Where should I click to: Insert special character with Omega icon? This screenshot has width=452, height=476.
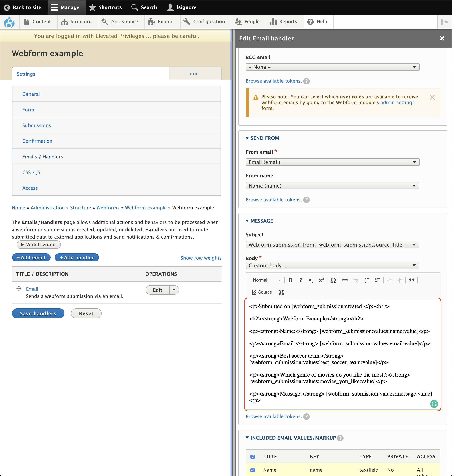pyautogui.click(x=333, y=280)
